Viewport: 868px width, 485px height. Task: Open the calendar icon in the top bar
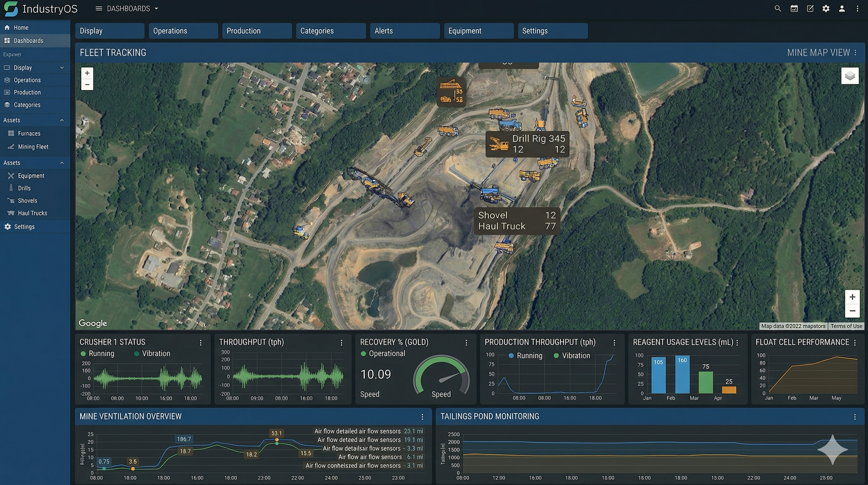(x=794, y=9)
